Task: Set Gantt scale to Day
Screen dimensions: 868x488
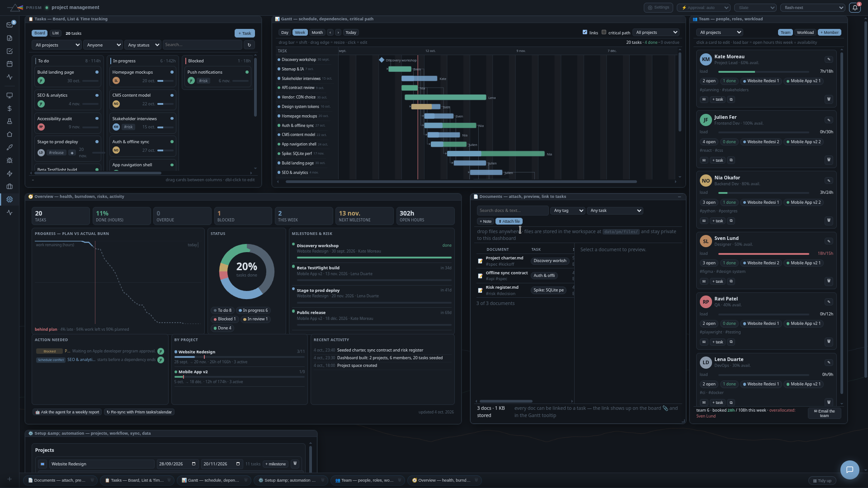Action: 284,33
